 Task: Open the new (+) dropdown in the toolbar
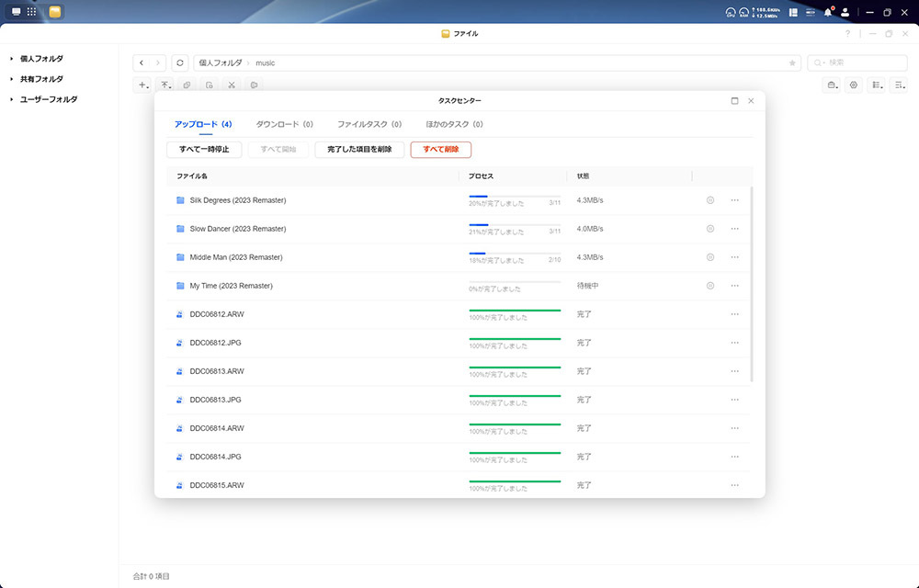pyautogui.click(x=143, y=85)
